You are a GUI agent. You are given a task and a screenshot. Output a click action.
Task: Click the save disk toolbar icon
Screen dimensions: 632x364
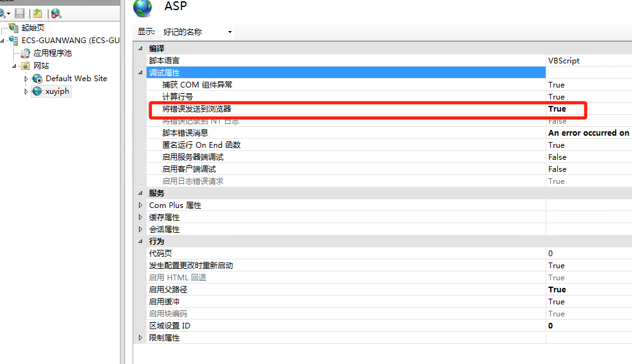[19, 14]
